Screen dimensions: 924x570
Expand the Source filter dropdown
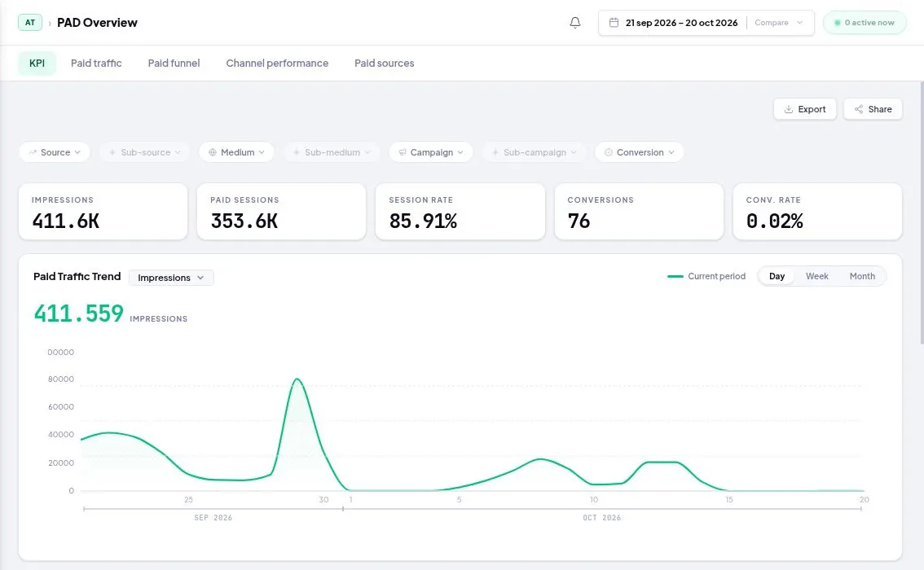(x=55, y=152)
